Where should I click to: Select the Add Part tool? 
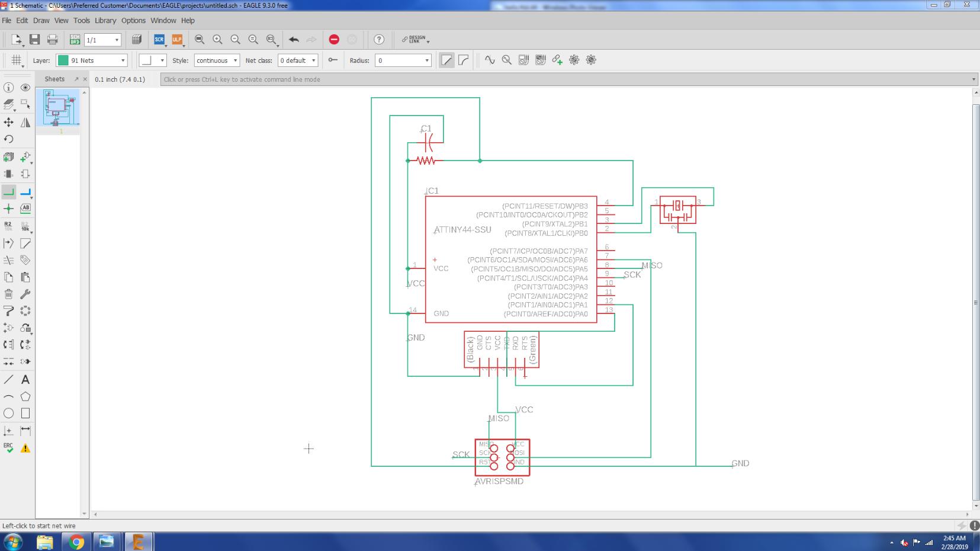point(25,157)
